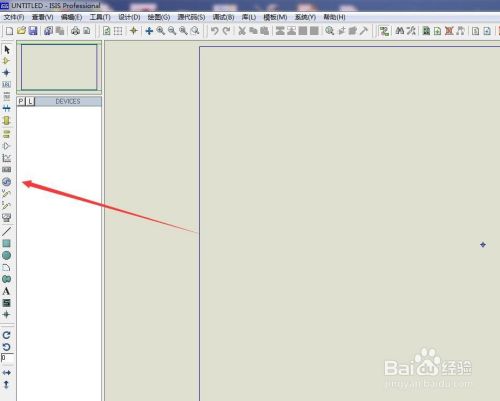Select the Component Mode tool
Viewport: 500px width, 401px height.
[6, 61]
